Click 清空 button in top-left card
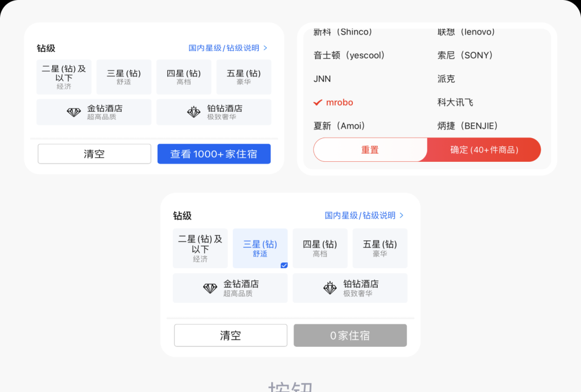 pyautogui.click(x=94, y=154)
